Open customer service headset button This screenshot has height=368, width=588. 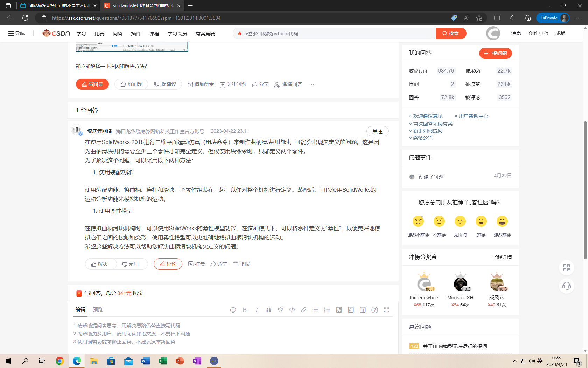567,286
